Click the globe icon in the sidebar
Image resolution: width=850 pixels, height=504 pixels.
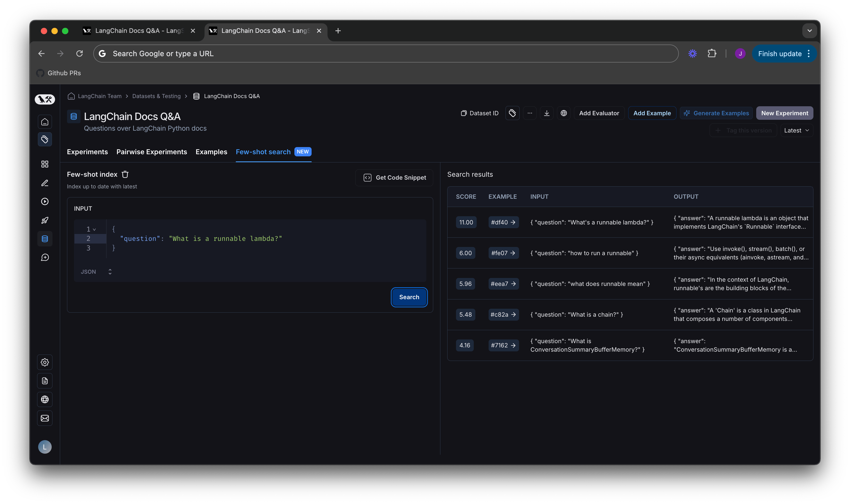[x=45, y=399]
